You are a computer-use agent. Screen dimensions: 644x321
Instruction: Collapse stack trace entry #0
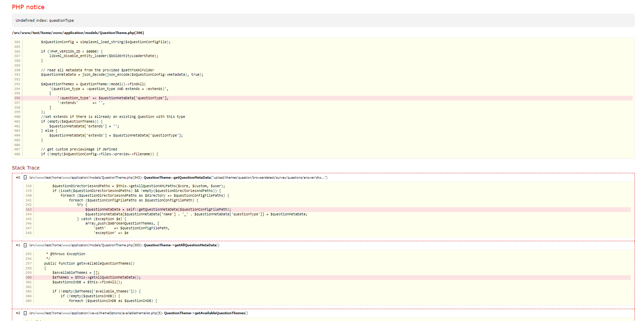click(x=25, y=177)
